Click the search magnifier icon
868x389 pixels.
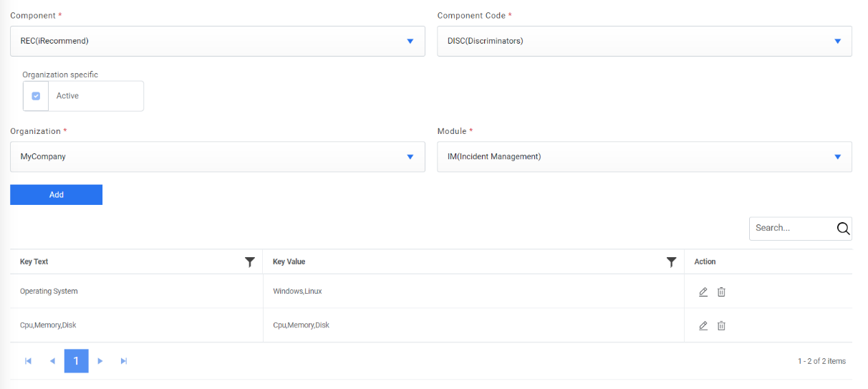[x=843, y=229]
